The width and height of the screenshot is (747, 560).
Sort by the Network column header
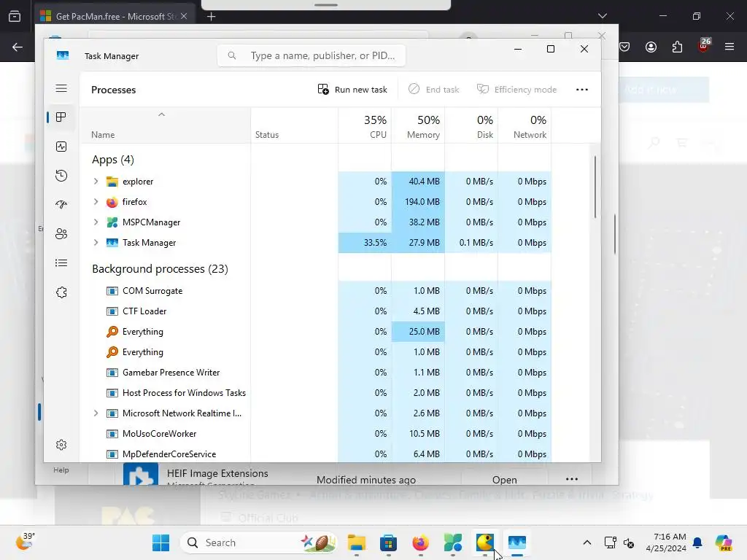click(525, 126)
